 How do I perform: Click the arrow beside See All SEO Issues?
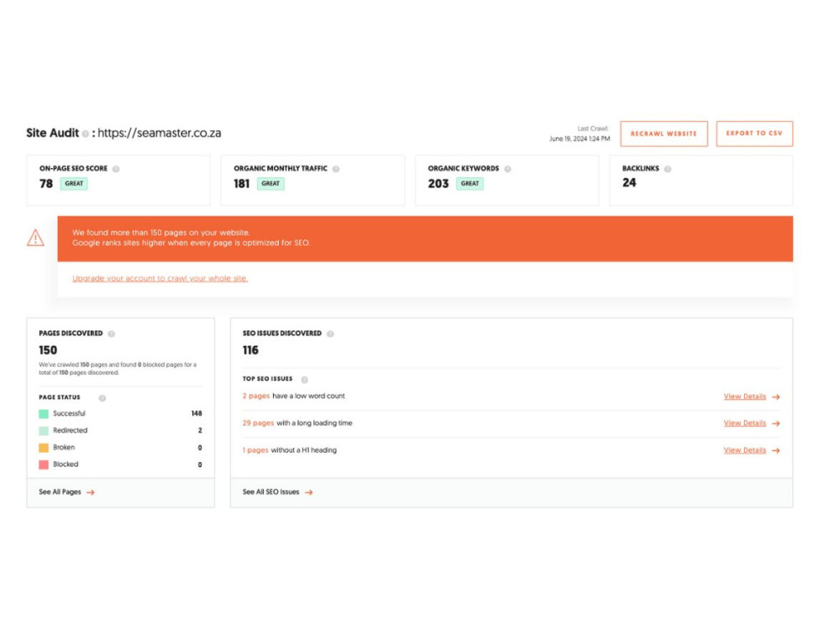click(x=308, y=492)
